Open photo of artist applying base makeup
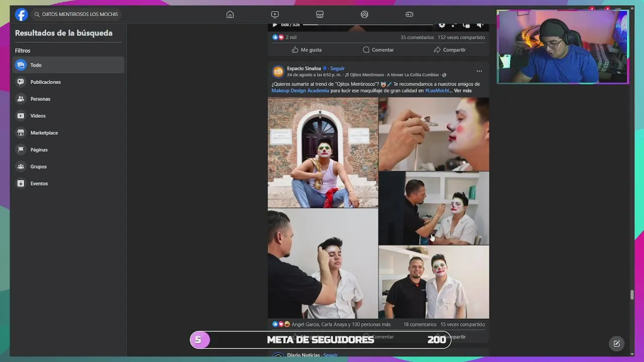This screenshot has width=644, height=362. click(323, 264)
